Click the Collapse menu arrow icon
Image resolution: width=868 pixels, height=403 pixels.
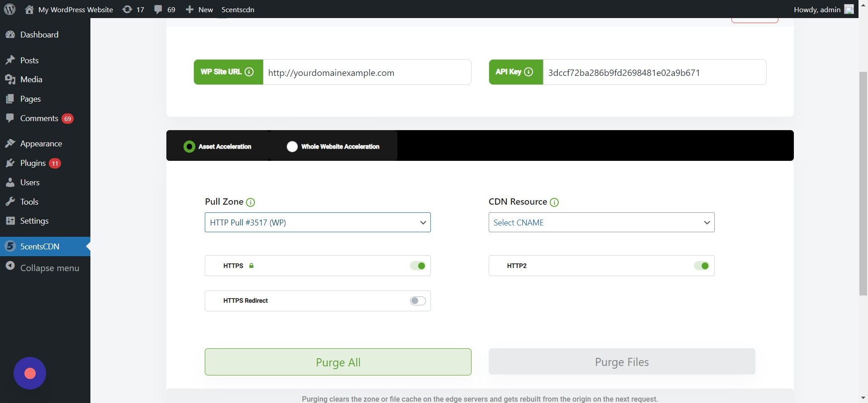(x=10, y=267)
